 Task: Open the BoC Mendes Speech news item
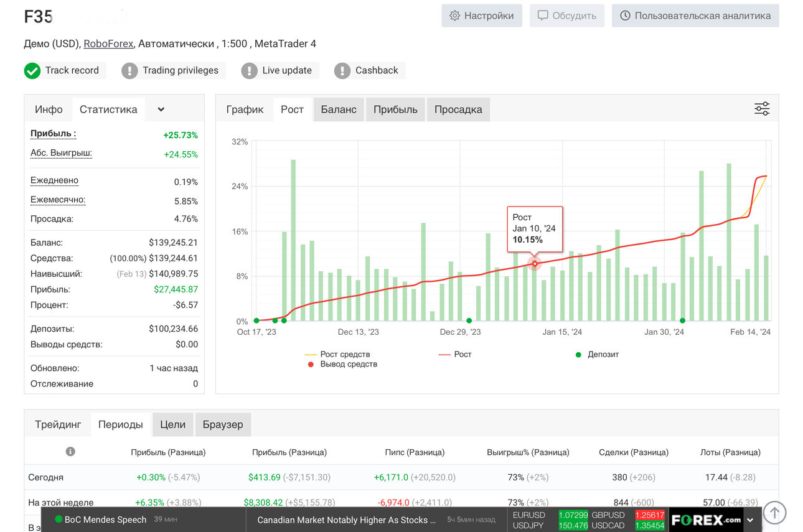pos(105,520)
